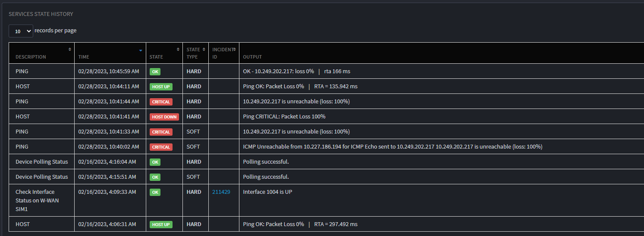The width and height of the screenshot is (644, 236).
Task: Click the HOST DOWN status badge
Action: pyautogui.click(x=164, y=117)
